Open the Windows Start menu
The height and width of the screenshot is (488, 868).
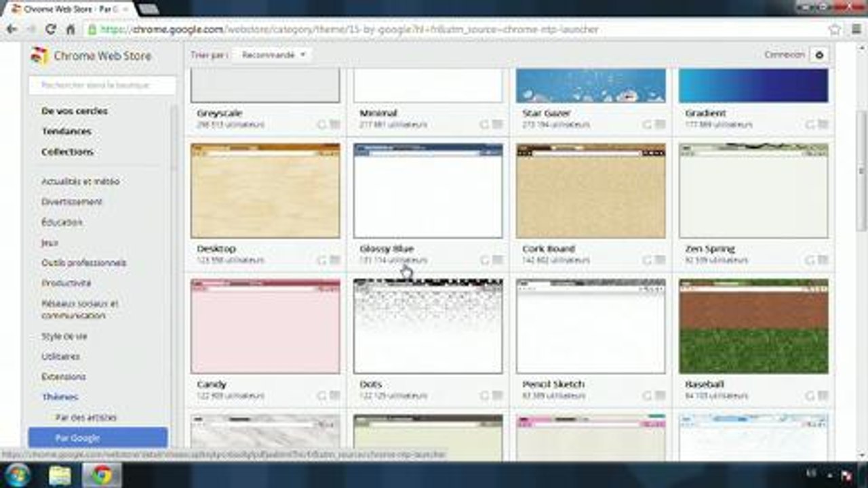18,474
